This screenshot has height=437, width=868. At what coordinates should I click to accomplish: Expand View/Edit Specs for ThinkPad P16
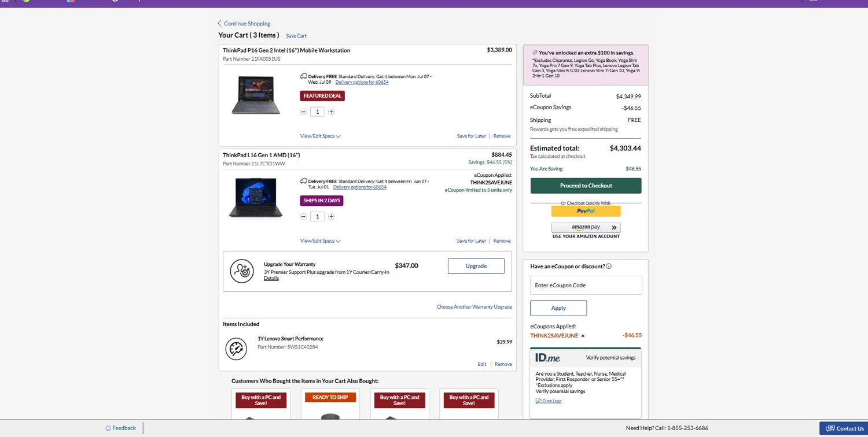point(320,136)
